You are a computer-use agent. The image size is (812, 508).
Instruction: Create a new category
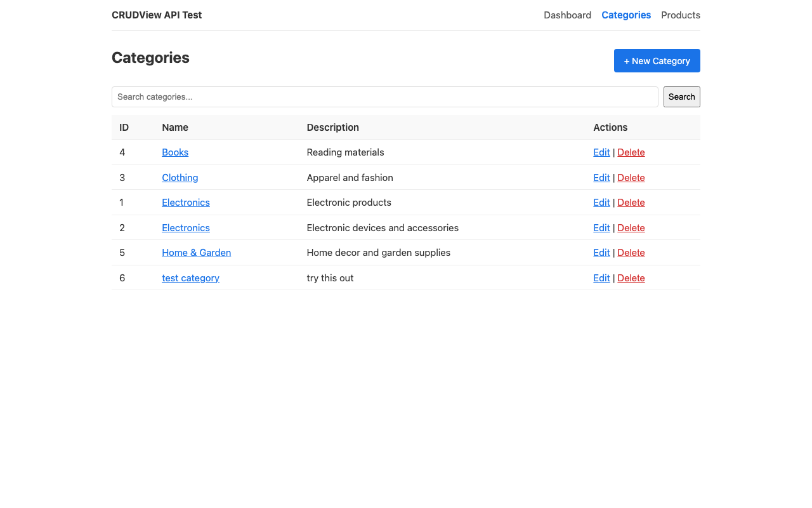pyautogui.click(x=657, y=60)
